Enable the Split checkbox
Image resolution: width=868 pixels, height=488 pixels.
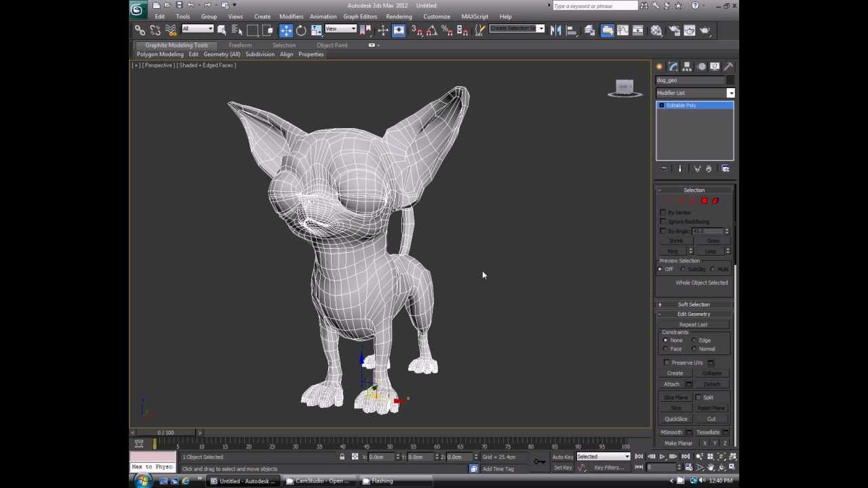pos(698,397)
